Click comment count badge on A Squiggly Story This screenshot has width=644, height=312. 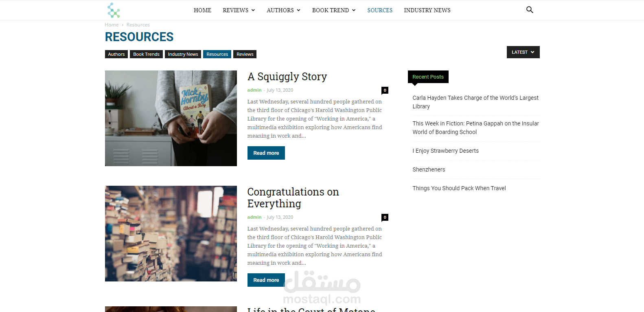pyautogui.click(x=385, y=90)
